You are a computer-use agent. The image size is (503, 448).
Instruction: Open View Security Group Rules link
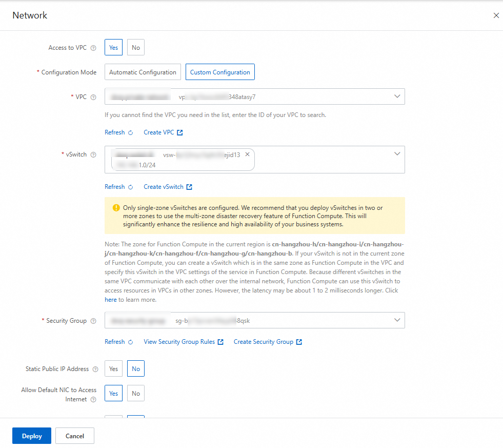point(179,342)
